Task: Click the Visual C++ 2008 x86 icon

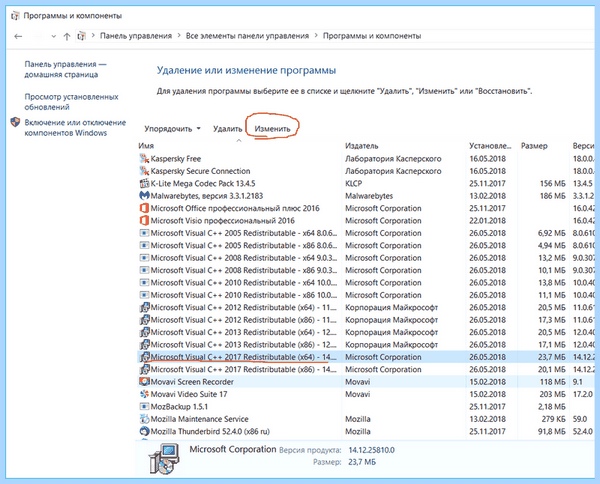Action: [x=144, y=270]
